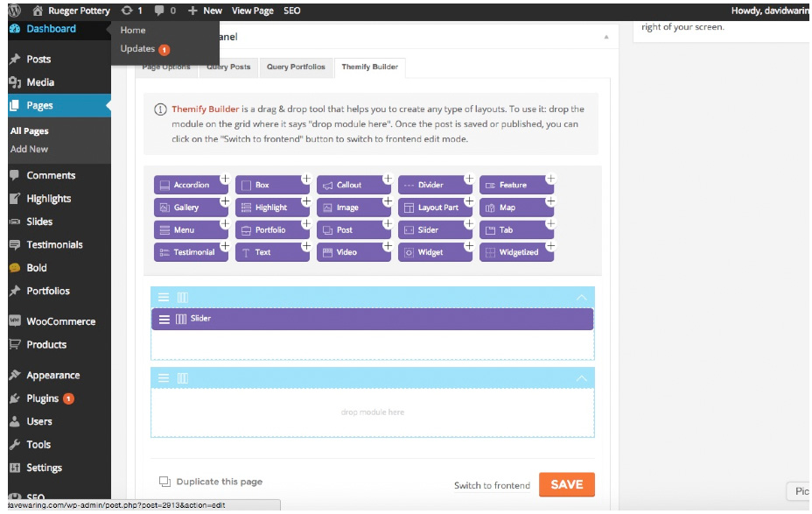
Task: Click the column grid icon in second row
Action: tap(183, 377)
